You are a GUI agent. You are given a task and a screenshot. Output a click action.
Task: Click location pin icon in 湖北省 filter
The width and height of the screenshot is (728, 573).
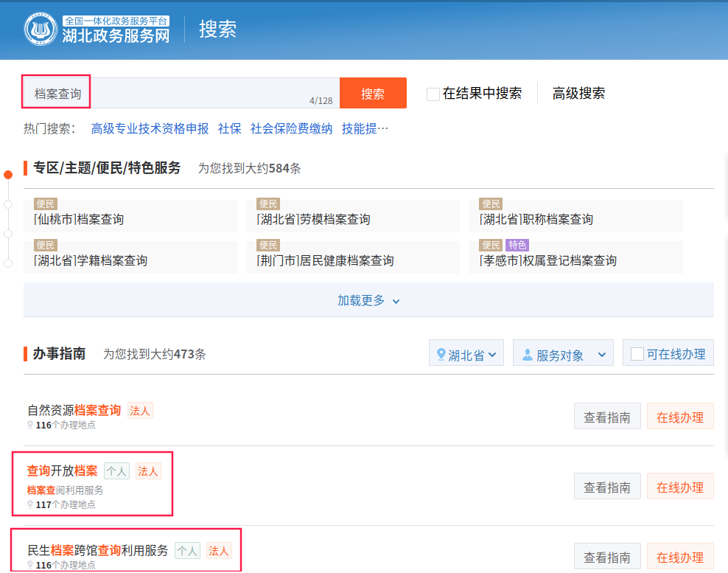point(441,355)
